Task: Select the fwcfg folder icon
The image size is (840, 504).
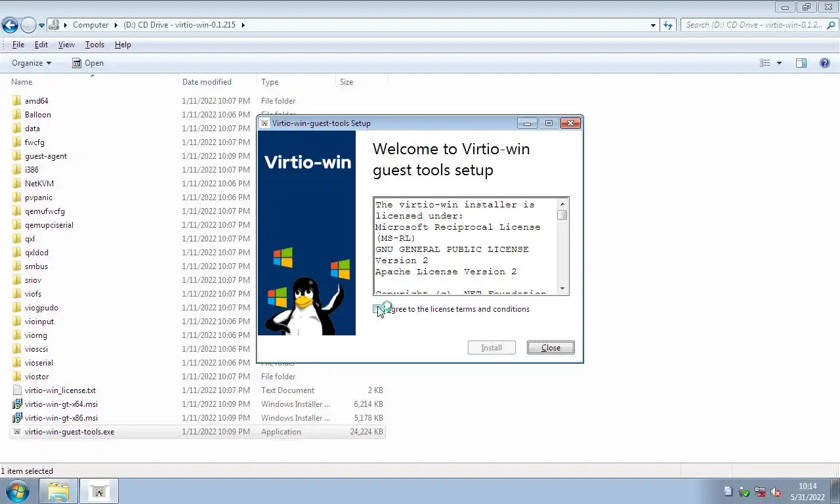Action: (17, 142)
